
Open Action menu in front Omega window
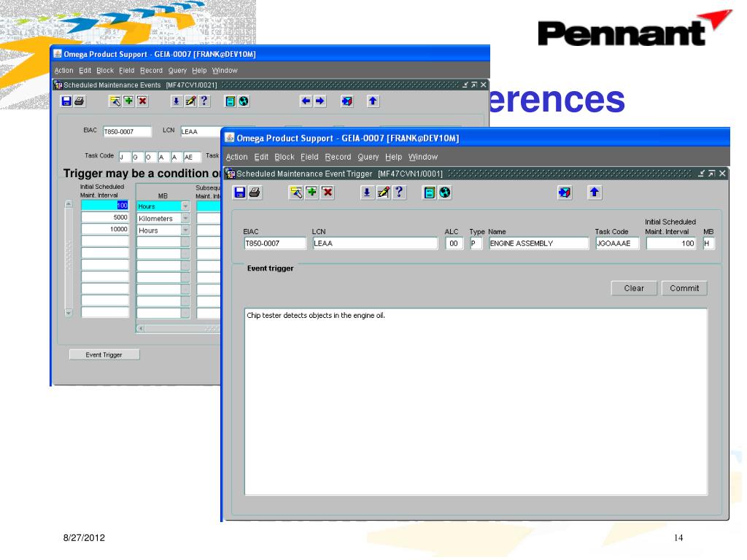[237, 157]
